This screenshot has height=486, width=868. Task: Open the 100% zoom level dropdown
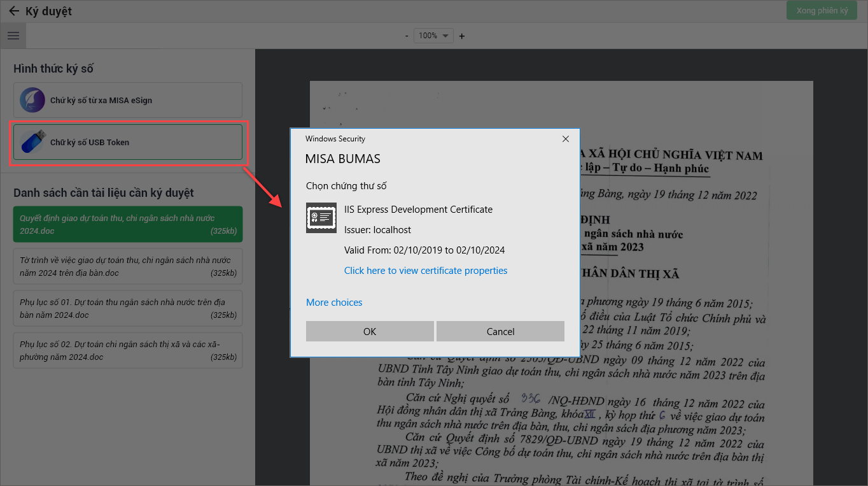[x=433, y=36]
